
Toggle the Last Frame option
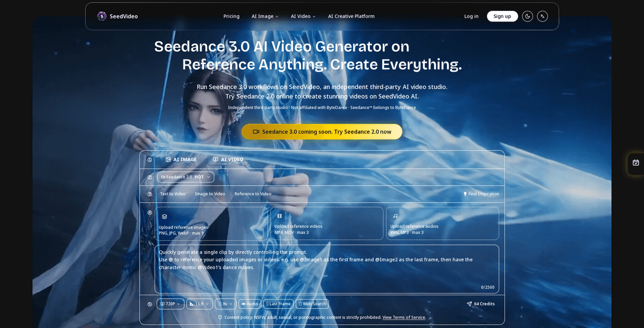278,304
